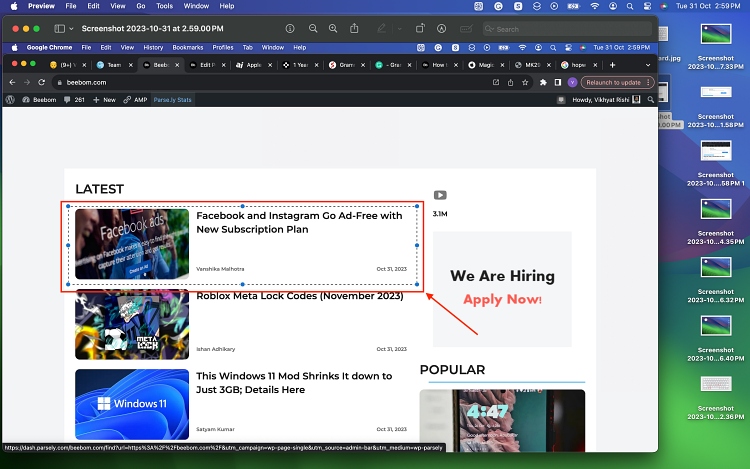Open the File menu in Preview
The image size is (750, 469).
point(69,6)
